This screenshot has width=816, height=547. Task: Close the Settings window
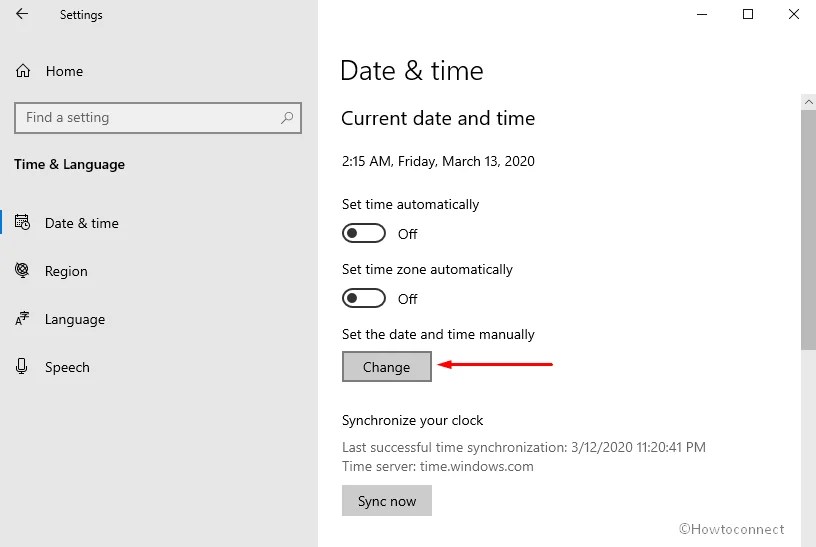point(793,14)
